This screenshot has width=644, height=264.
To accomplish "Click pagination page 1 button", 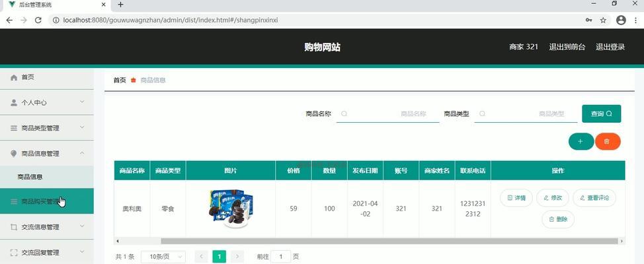I will click(x=220, y=257).
